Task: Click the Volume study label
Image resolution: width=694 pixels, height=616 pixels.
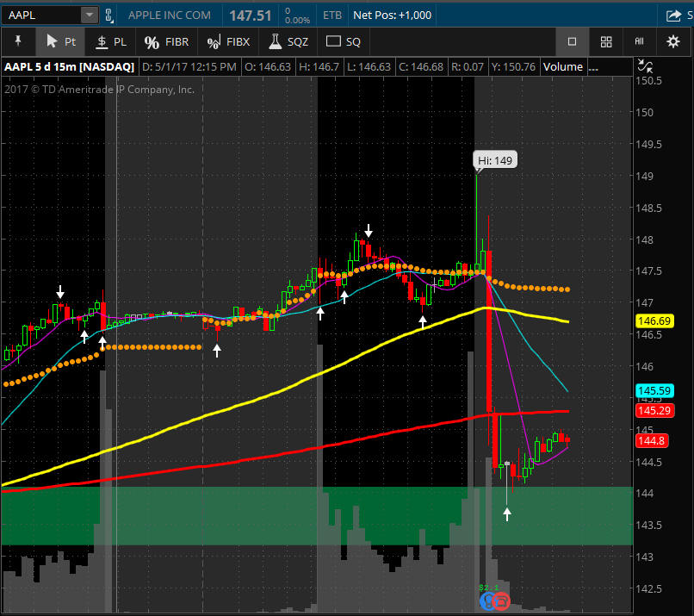Action: 562,67
